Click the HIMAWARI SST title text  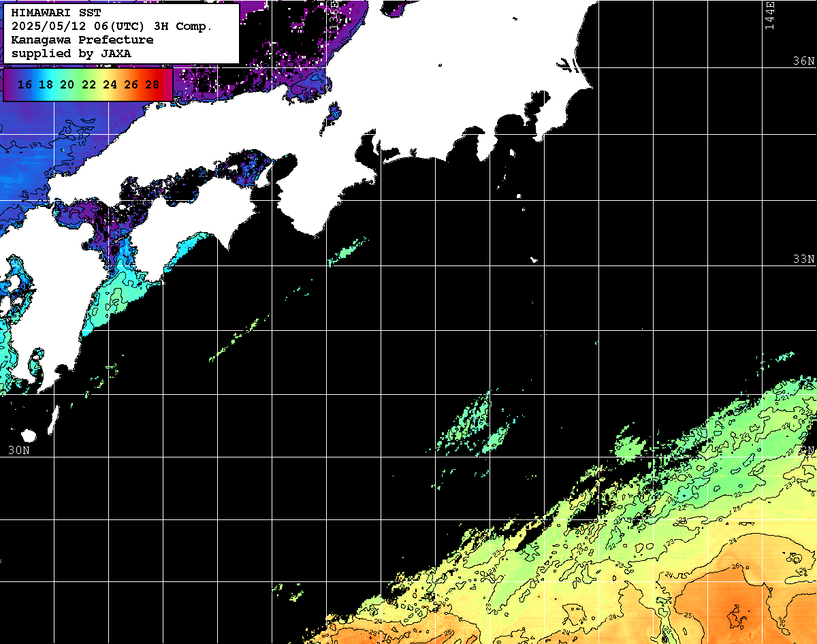tap(56, 13)
